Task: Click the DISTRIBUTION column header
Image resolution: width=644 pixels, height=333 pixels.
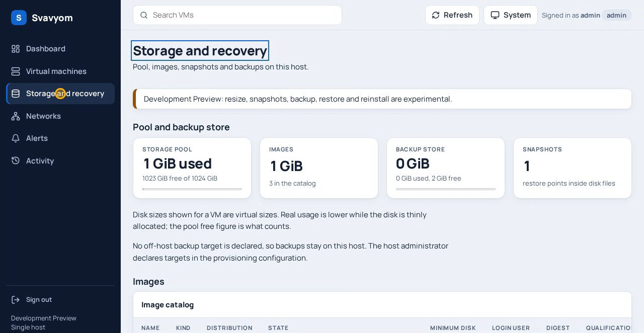Action: point(229,328)
